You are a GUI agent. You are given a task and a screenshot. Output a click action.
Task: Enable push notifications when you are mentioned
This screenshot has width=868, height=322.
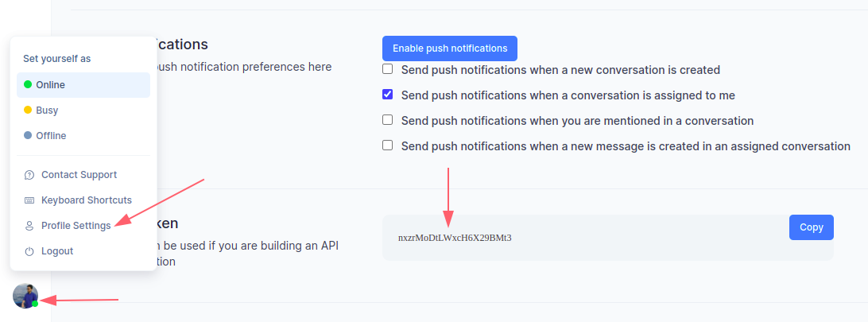point(388,120)
